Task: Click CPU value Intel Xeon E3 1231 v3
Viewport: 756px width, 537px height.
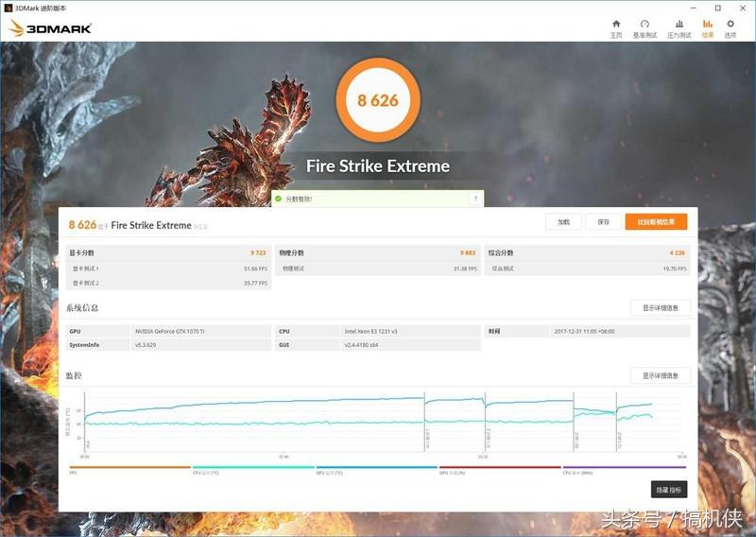Action: point(370,332)
